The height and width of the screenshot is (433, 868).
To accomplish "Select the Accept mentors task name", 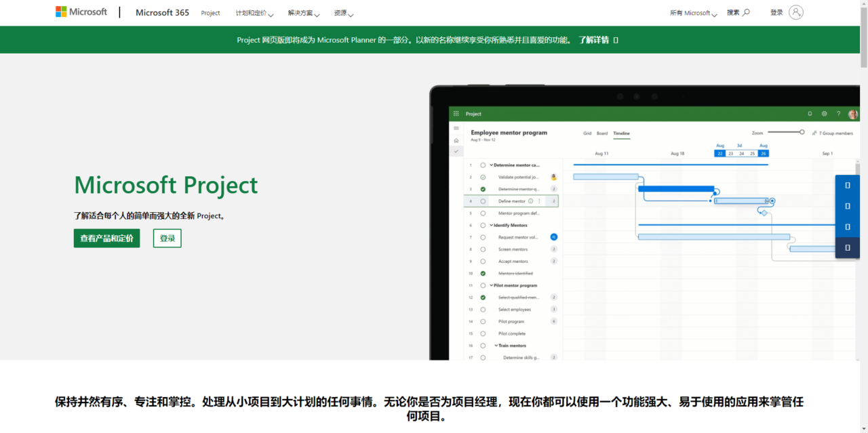I will click(x=513, y=261).
